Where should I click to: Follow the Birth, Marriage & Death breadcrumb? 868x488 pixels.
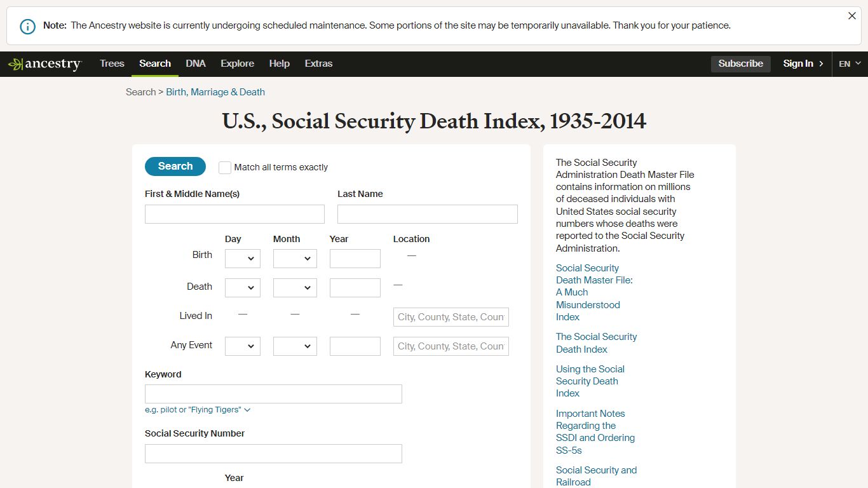click(x=215, y=92)
